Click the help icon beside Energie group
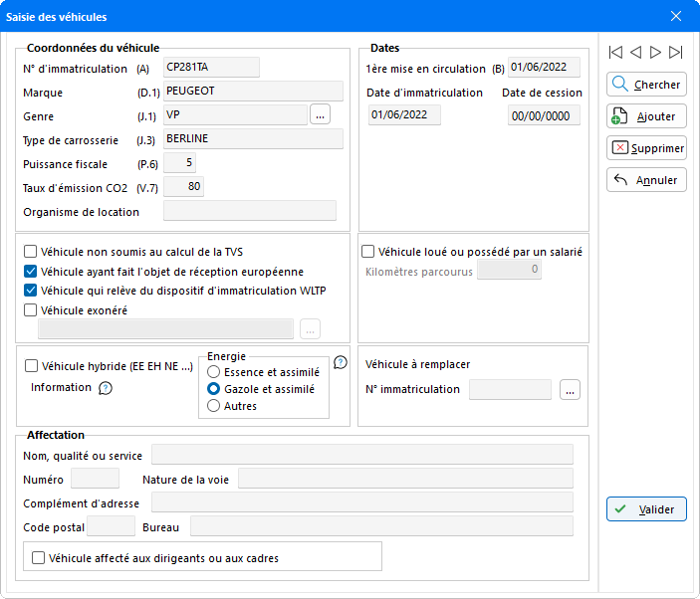The width and height of the screenshot is (700, 599). (x=340, y=363)
